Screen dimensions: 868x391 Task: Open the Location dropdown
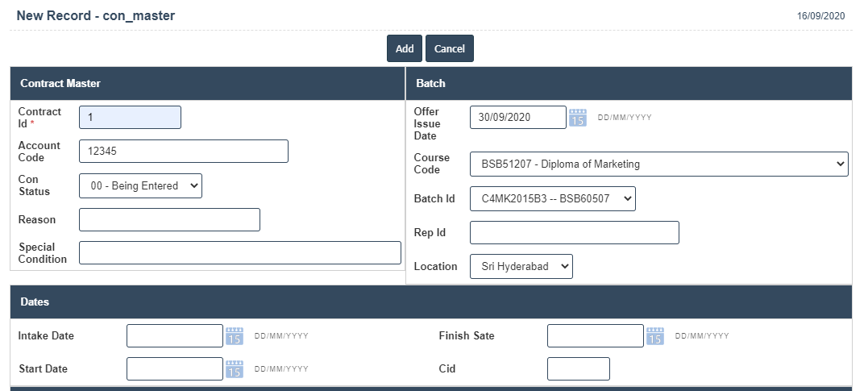pos(521,267)
